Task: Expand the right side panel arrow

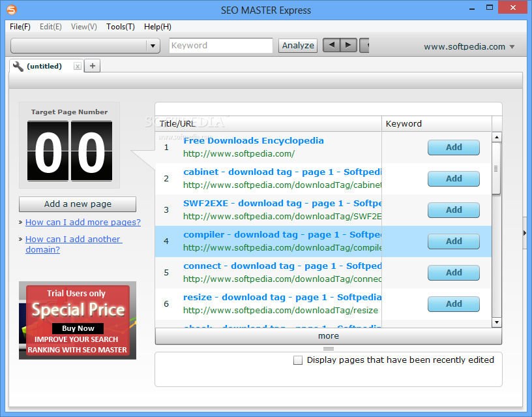Action: point(525,233)
